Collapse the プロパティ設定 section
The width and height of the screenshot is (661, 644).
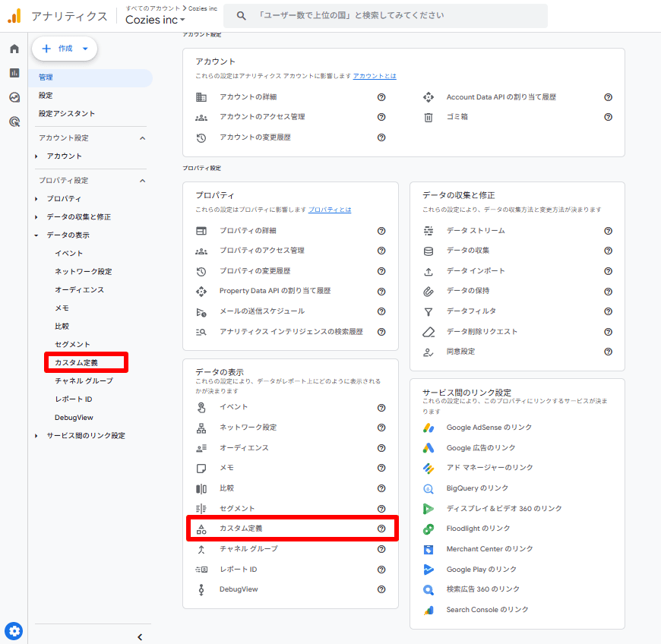(x=143, y=181)
